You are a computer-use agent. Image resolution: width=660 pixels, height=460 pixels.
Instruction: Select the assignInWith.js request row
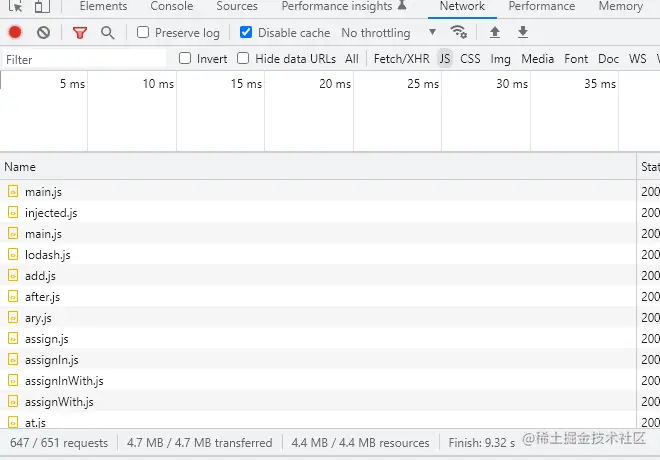(318, 380)
